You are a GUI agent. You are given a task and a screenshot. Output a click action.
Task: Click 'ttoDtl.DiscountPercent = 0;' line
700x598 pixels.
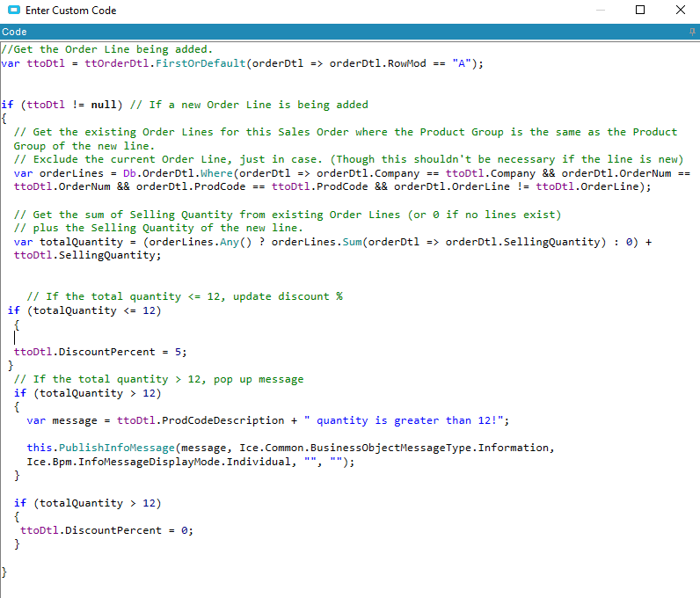point(106,530)
